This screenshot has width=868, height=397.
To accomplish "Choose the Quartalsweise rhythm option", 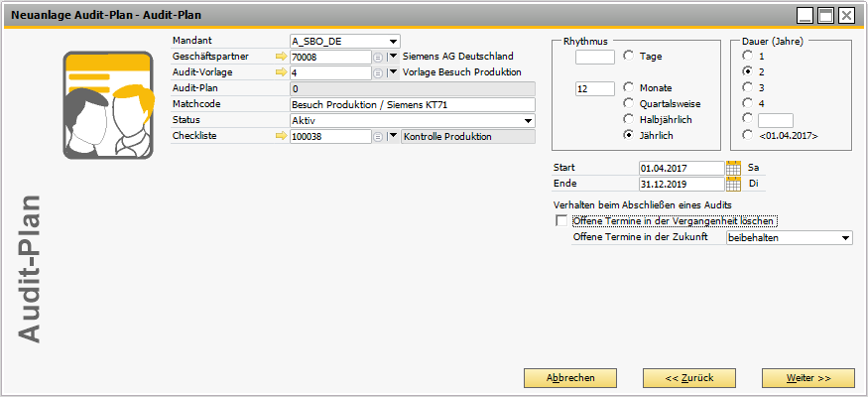I will coord(628,103).
